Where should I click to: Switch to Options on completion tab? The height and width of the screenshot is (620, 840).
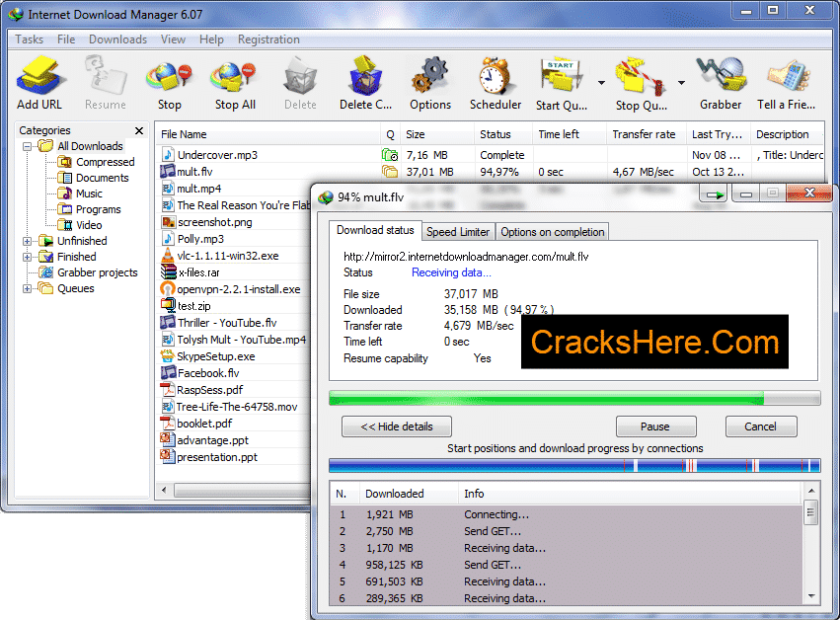tap(553, 231)
